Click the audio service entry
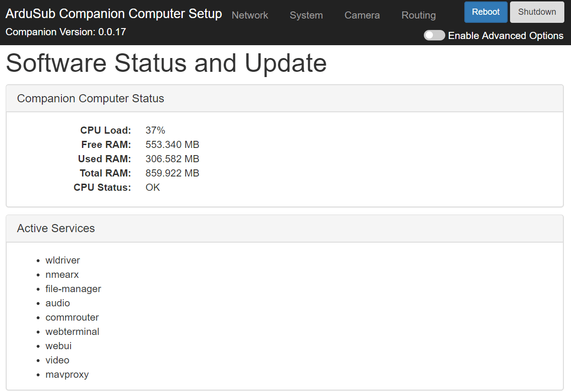Viewport: 571px width, 392px height. (58, 303)
